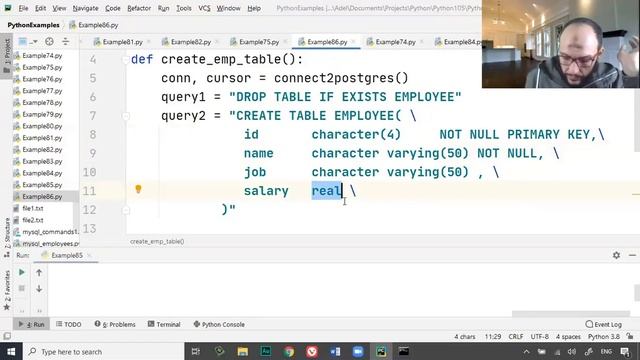
Task: Open the Favorites tool window side tab
Action: click(x=7, y=291)
